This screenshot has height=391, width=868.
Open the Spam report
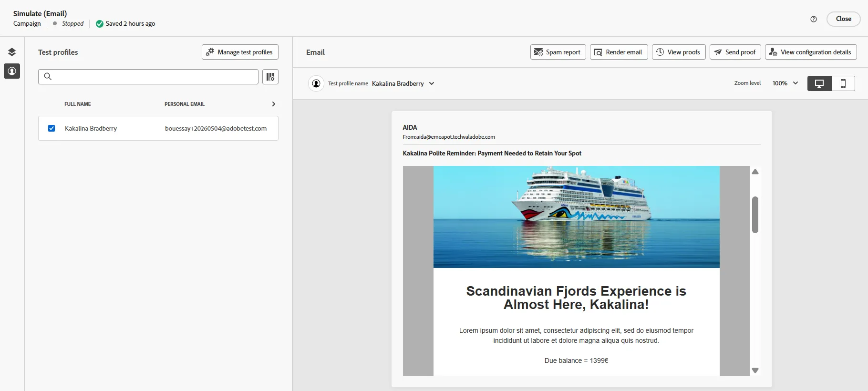point(558,52)
